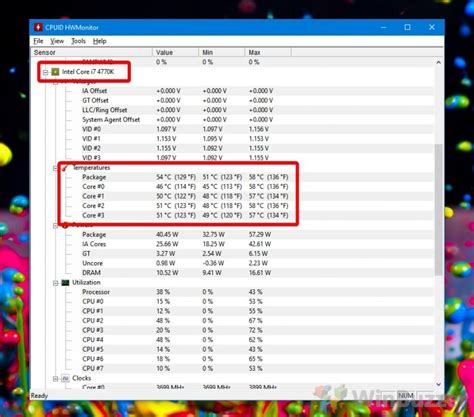The width and height of the screenshot is (474, 417).
Task: Click the -0.36 W Uncore min value
Action: (213, 263)
